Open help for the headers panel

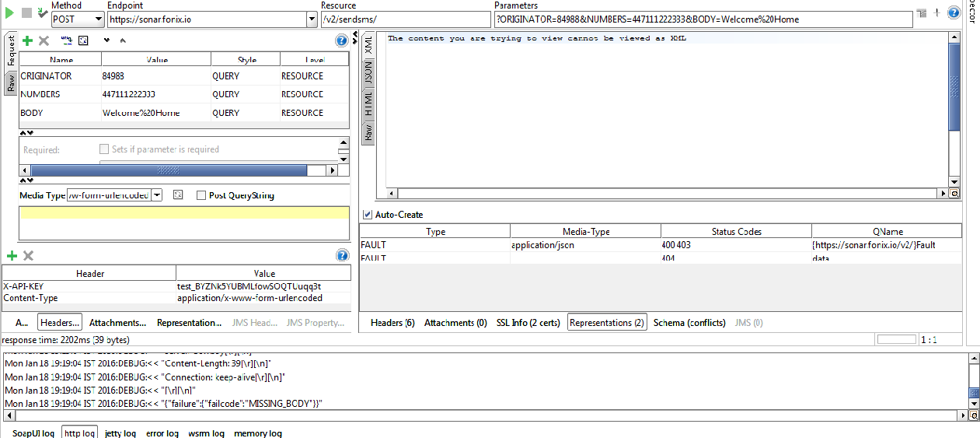point(342,256)
